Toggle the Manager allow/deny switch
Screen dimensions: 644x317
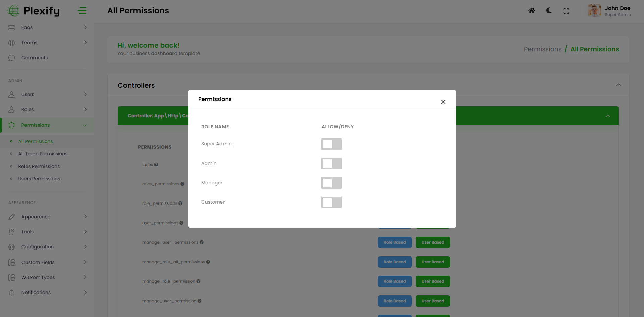331,183
